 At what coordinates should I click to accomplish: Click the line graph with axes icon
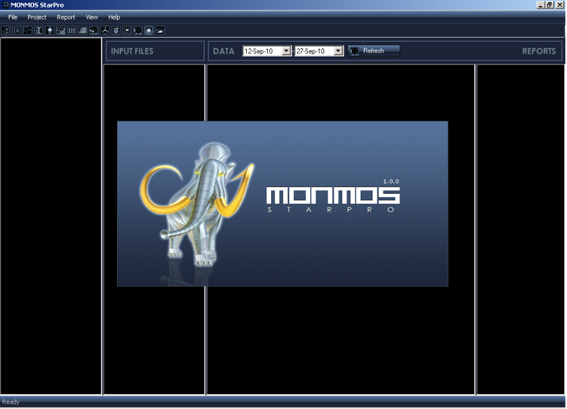coord(61,30)
